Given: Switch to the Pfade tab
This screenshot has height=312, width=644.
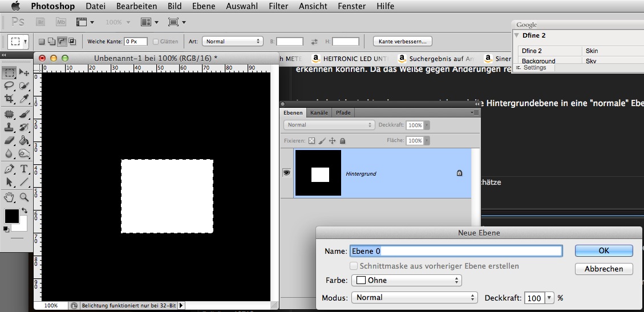Looking at the screenshot, I should 343,112.
